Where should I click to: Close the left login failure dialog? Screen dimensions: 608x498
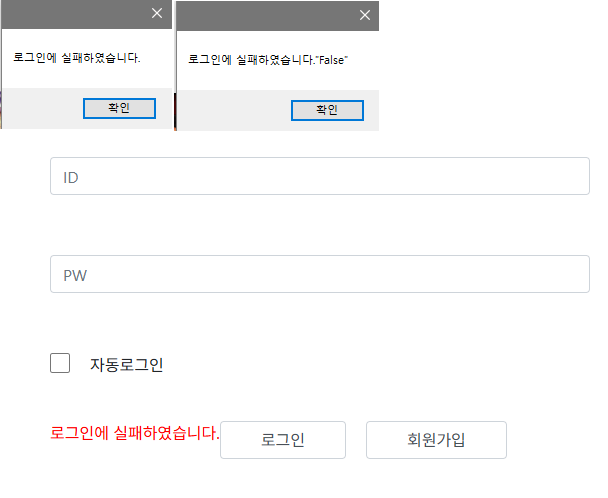click(156, 13)
